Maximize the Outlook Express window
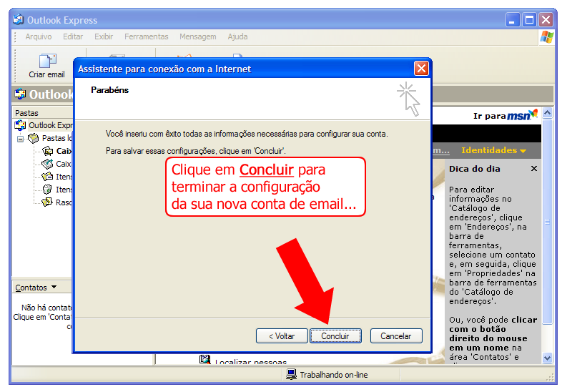 [529, 20]
